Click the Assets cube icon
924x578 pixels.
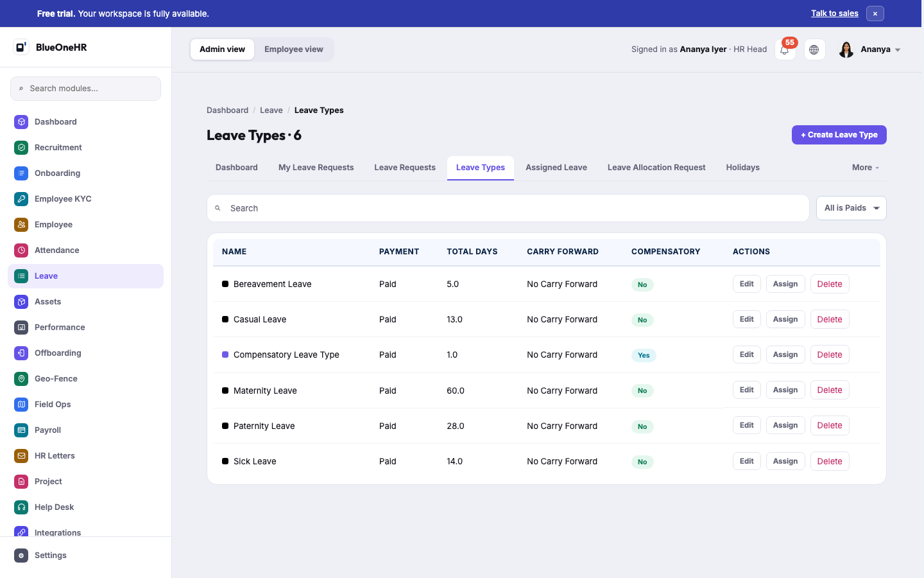pos(21,301)
